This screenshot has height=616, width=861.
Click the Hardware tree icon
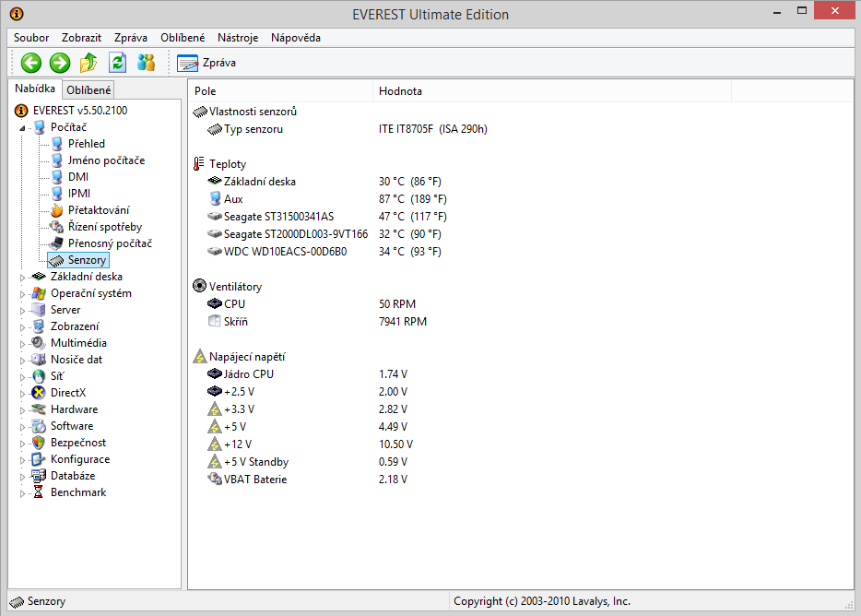[39, 409]
